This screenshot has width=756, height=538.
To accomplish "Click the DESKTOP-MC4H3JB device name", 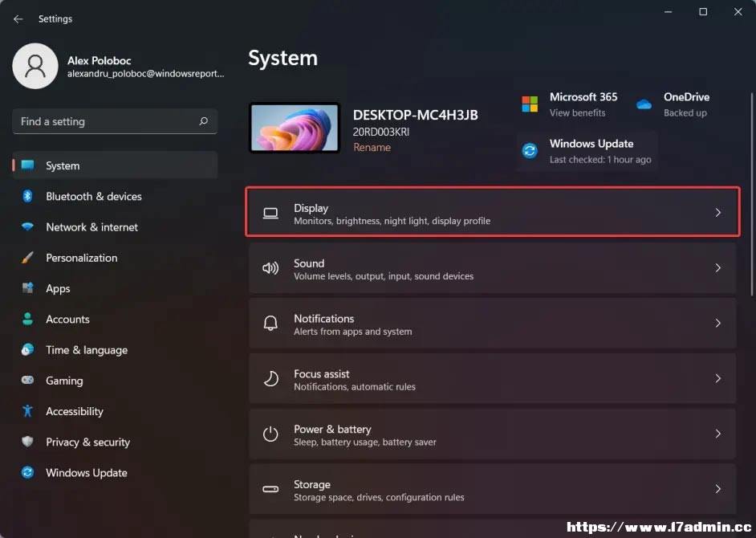I will (416, 116).
